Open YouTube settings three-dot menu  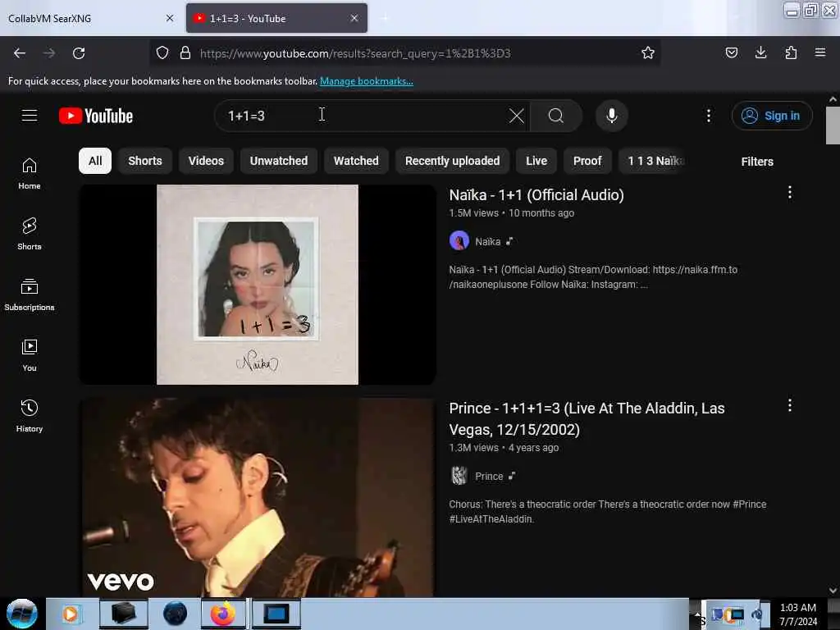click(x=709, y=116)
